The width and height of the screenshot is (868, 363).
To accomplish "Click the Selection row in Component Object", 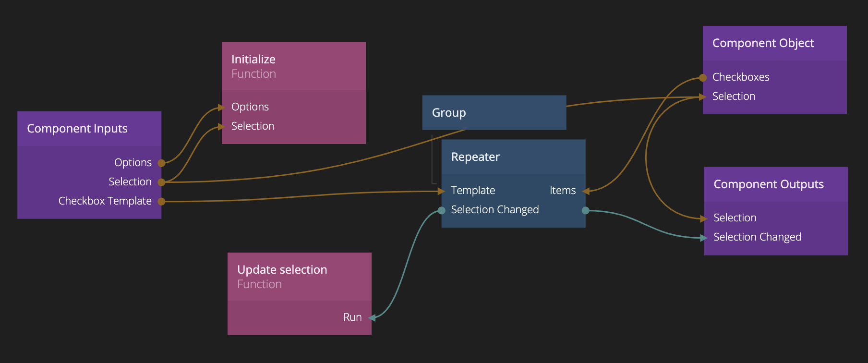I will 734,97.
